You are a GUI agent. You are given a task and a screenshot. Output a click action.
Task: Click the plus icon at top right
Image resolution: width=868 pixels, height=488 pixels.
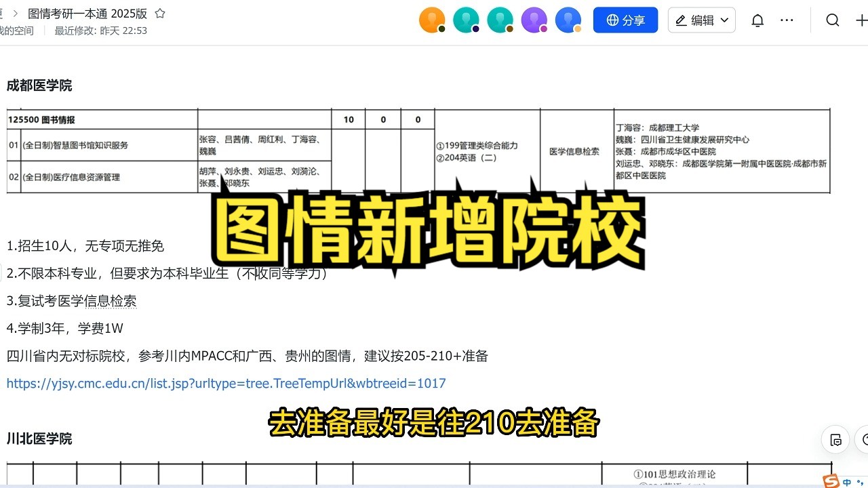click(862, 20)
